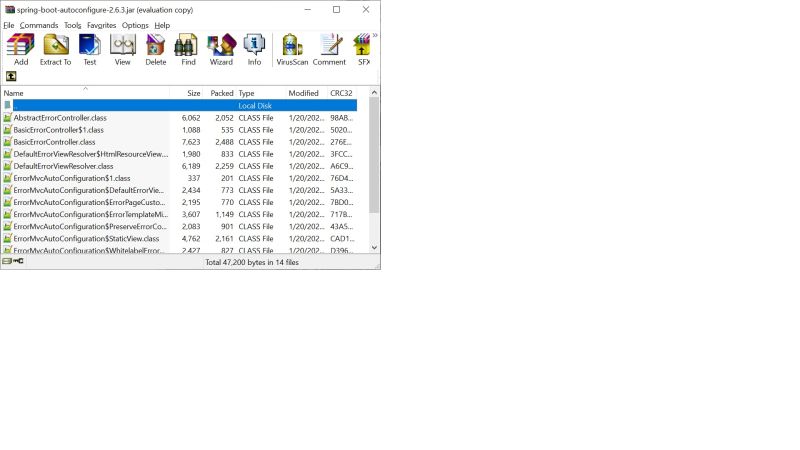800x450 pixels.
Task: Click packed value 2,488
Action: (224, 142)
